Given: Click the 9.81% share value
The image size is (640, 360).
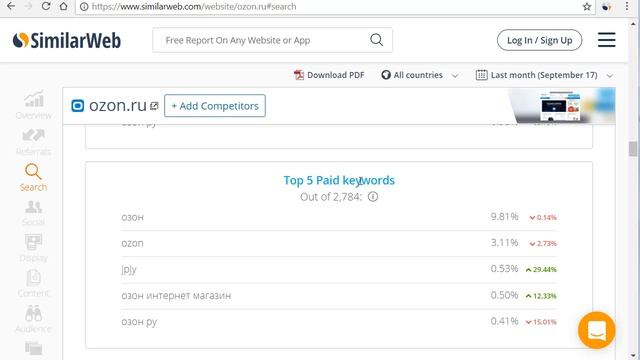Looking at the screenshot, I should (x=504, y=216).
